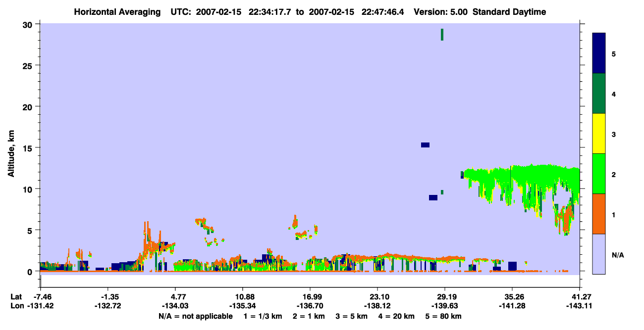Click the longitude value -135.34
This screenshot has height=330, width=644.
243,306
